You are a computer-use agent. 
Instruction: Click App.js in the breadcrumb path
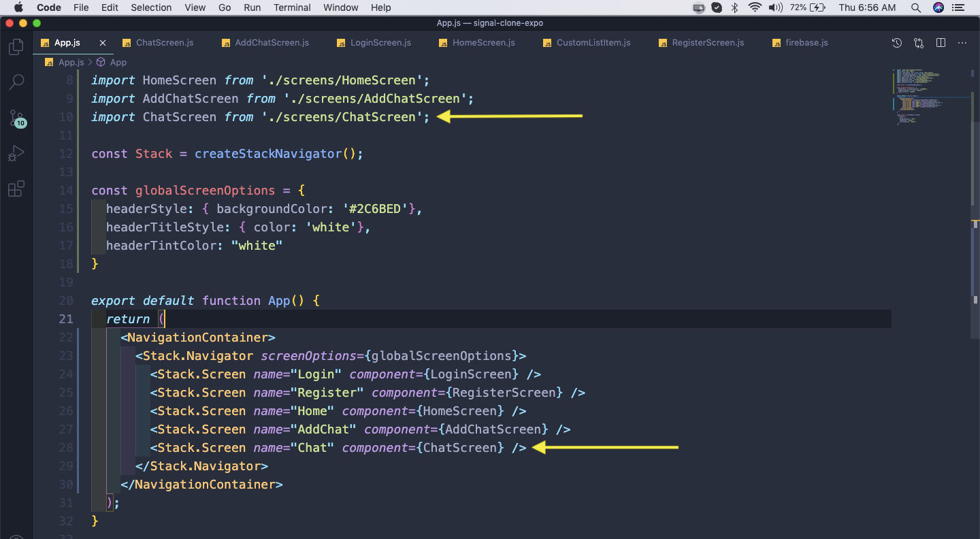(71, 62)
